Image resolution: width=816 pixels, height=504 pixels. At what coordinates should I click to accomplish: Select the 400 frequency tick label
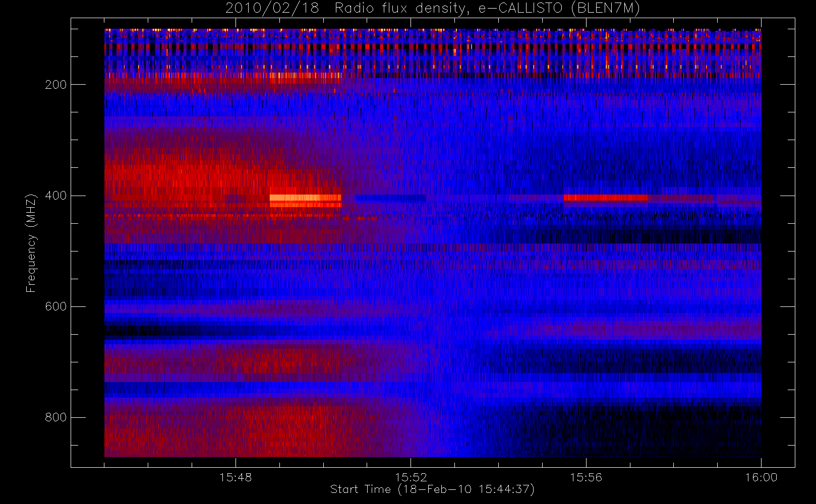(55, 196)
